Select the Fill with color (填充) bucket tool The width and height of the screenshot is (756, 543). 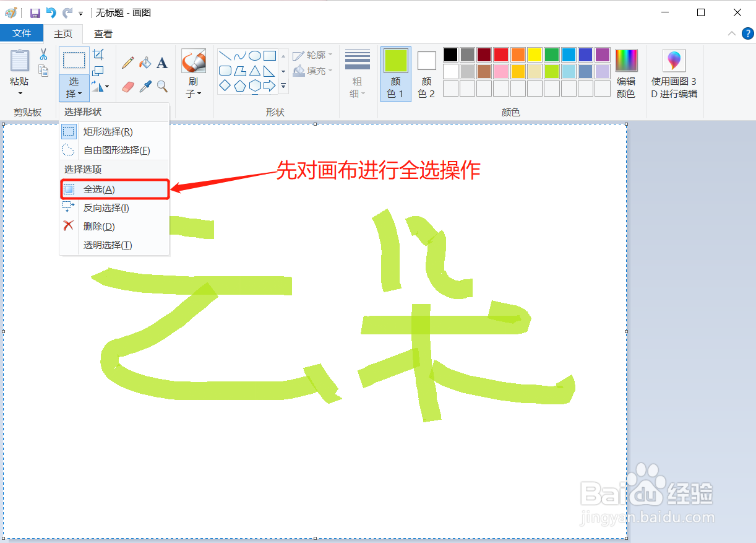(145, 63)
